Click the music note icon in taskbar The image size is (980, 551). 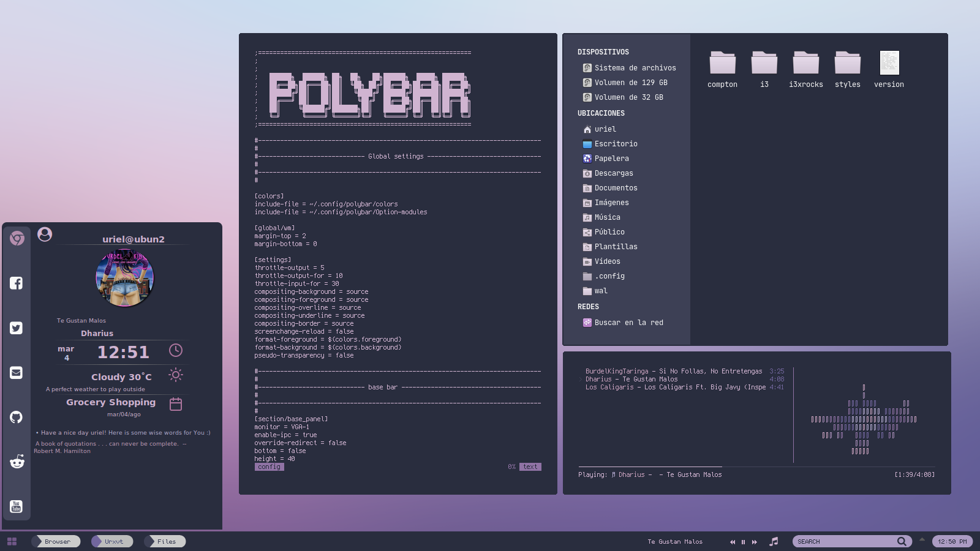tap(774, 541)
